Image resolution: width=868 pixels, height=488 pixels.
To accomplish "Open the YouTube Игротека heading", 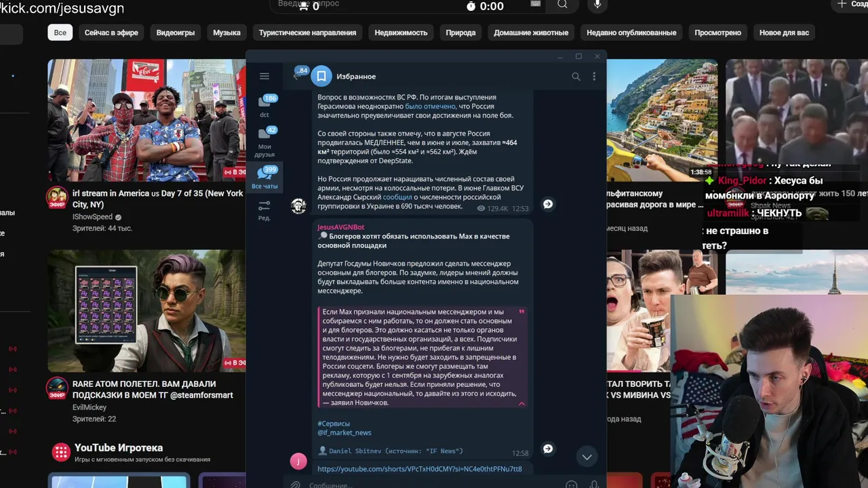I will click(x=119, y=448).
